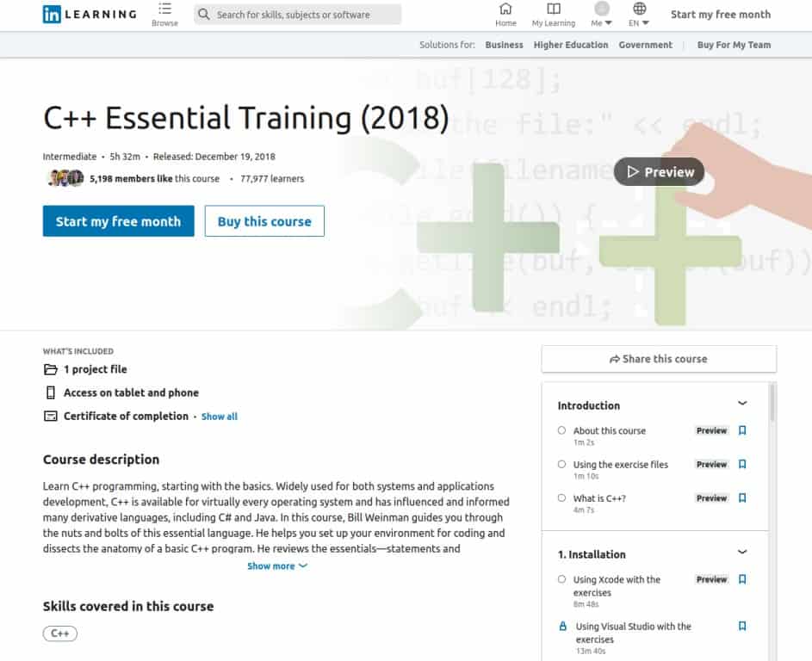This screenshot has height=661, width=812.
Task: Click the LinkedIn Learning logo
Action: [90, 14]
